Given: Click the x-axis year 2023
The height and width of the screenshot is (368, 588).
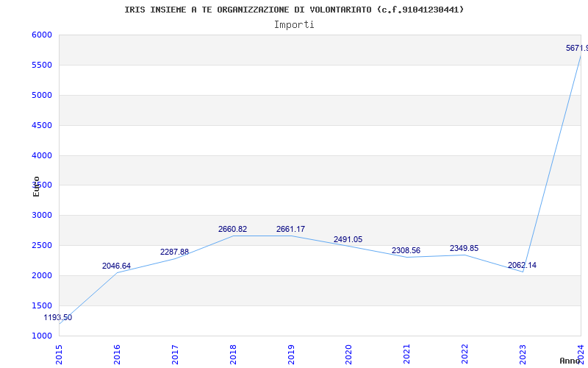Looking at the screenshot, I should click(x=523, y=355).
